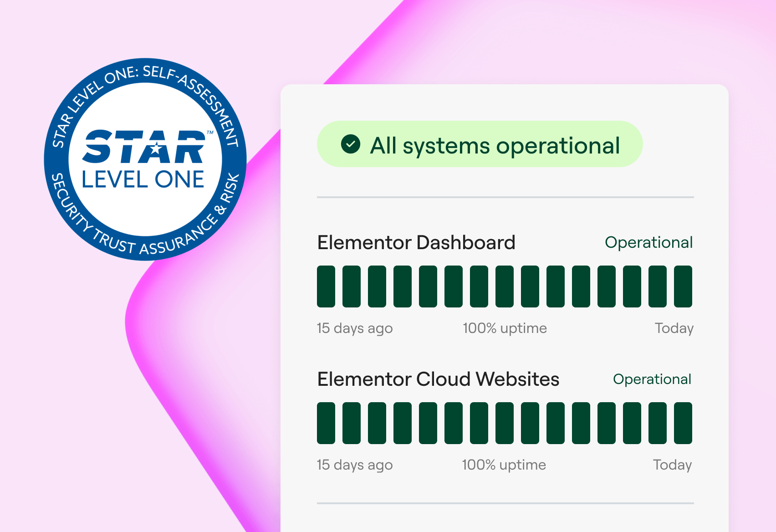Click the green checkmark status icon
Image resolution: width=776 pixels, height=532 pixels.
pos(350,144)
